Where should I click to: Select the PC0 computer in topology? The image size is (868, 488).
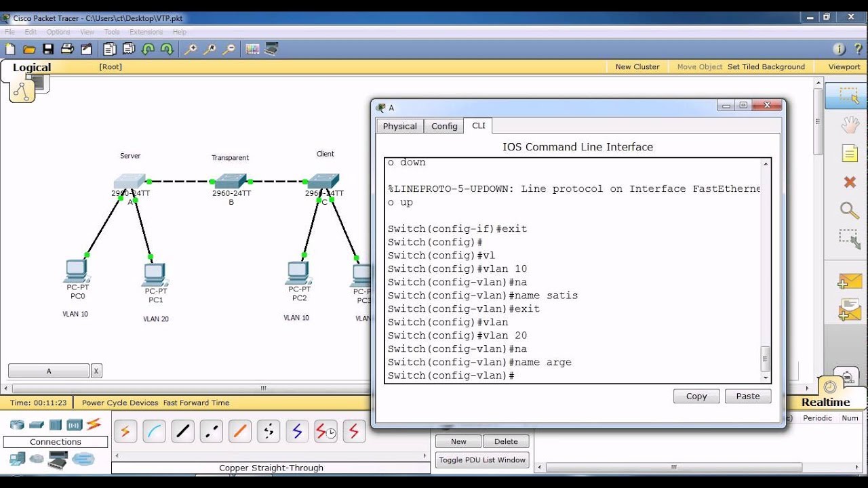(77, 271)
